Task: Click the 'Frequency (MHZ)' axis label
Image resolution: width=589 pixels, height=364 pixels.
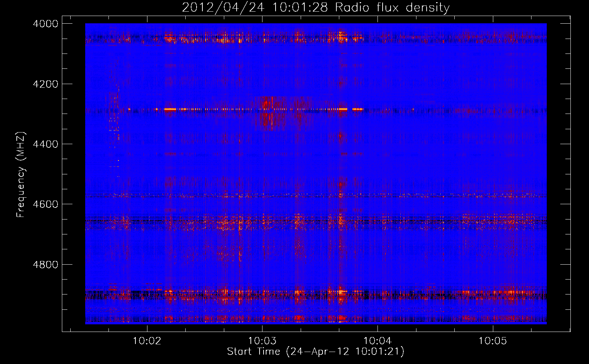Action: click(21, 174)
